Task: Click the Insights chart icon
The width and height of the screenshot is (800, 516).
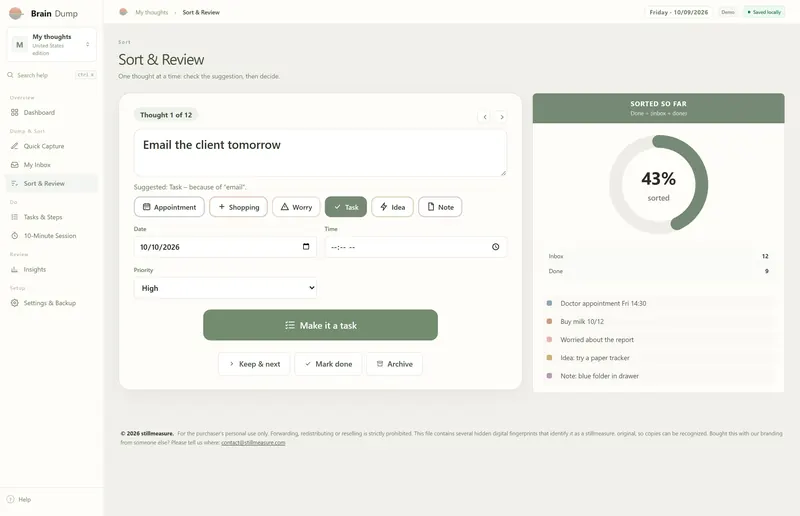Action: point(14,269)
